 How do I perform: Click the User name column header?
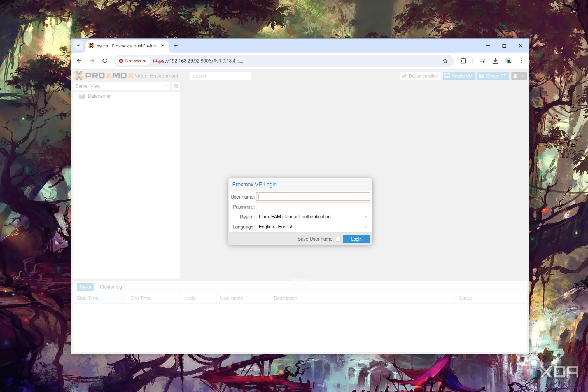click(x=243, y=298)
